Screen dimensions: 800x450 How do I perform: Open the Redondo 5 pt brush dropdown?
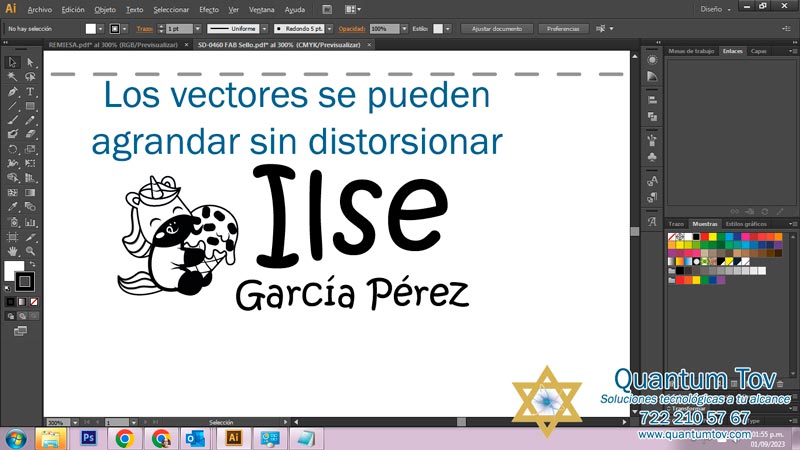tap(330, 29)
